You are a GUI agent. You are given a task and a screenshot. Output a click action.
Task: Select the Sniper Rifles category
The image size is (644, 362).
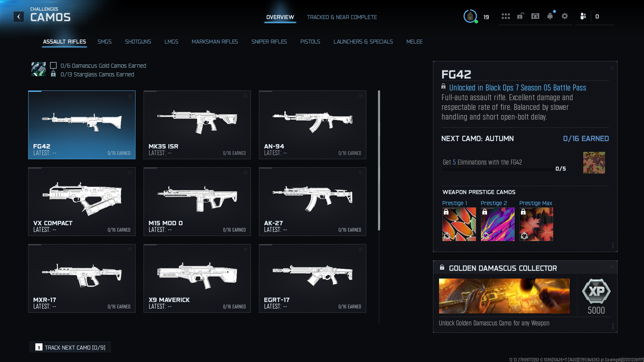269,42
